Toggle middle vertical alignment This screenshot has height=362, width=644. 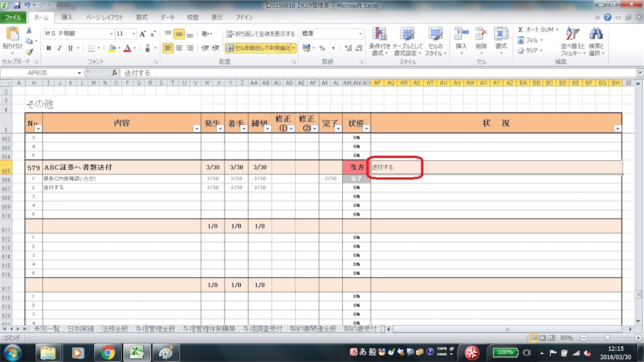(x=179, y=34)
